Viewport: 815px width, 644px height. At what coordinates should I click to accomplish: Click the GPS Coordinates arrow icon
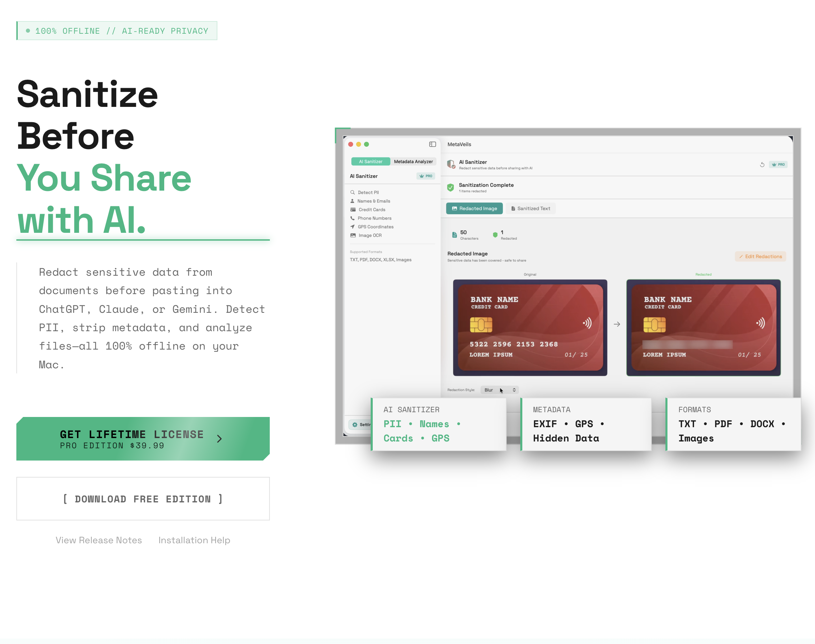pos(352,227)
